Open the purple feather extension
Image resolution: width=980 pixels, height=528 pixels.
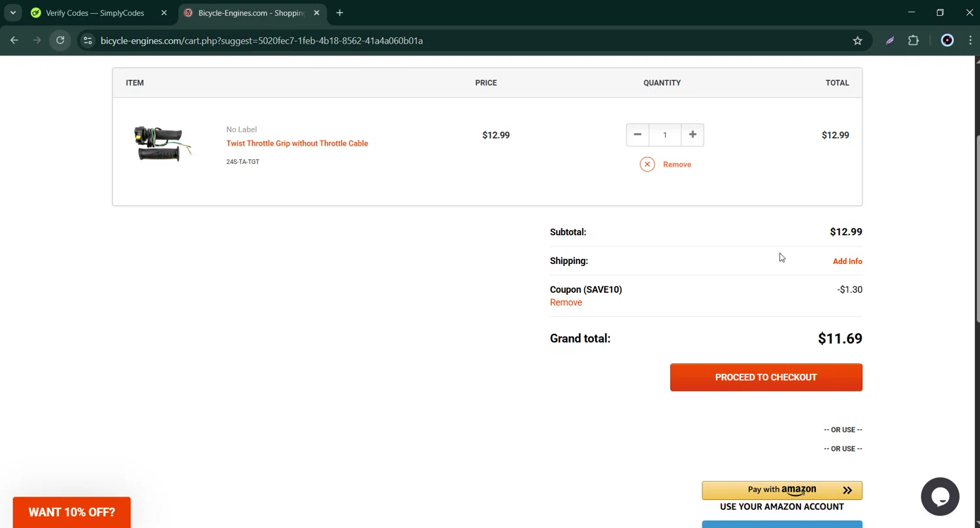tap(890, 41)
